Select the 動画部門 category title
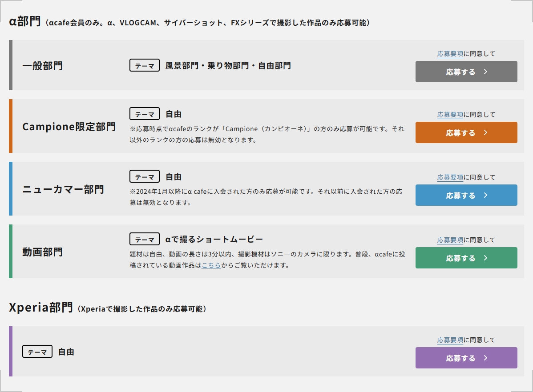533x392 pixels. point(43,252)
